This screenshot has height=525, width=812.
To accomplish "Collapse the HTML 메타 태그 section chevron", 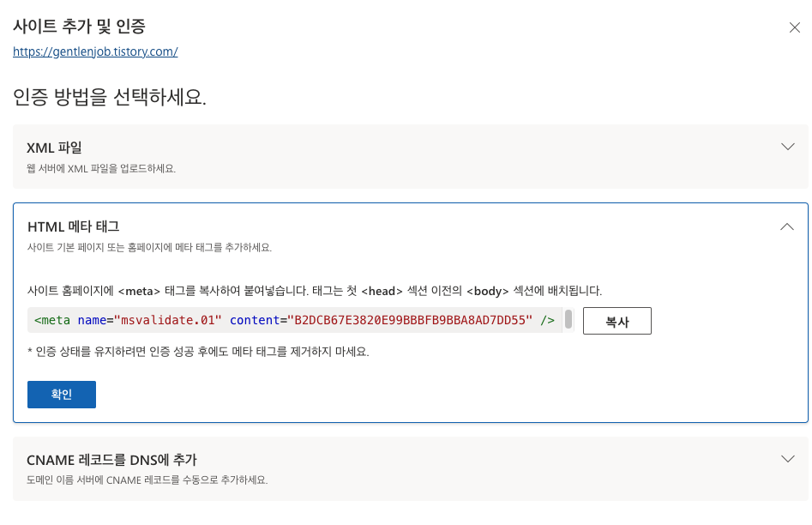I will (x=786, y=226).
